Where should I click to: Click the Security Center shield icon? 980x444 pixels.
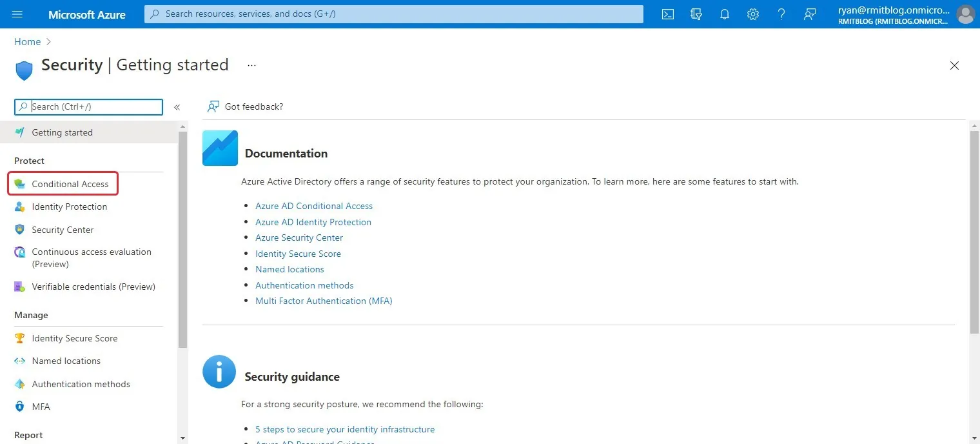(20, 230)
